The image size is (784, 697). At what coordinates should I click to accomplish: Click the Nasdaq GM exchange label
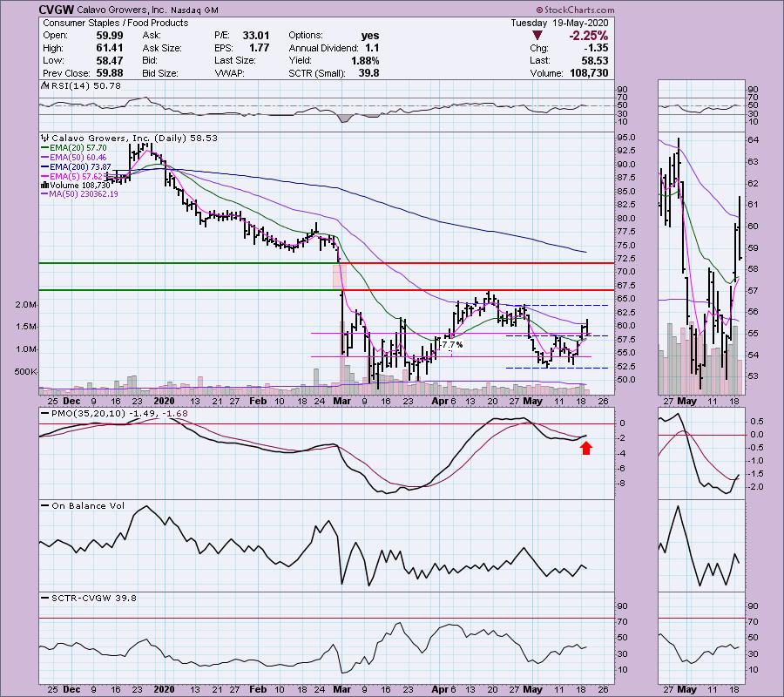coord(194,10)
